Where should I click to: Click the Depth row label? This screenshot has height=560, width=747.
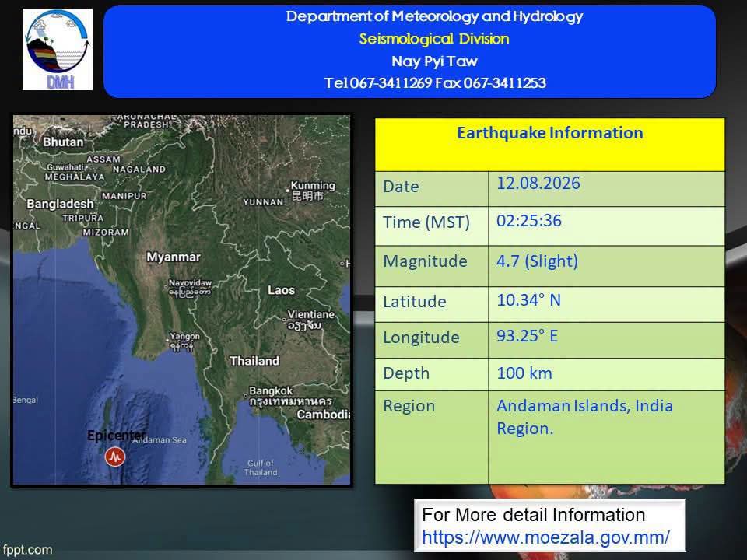tap(406, 374)
